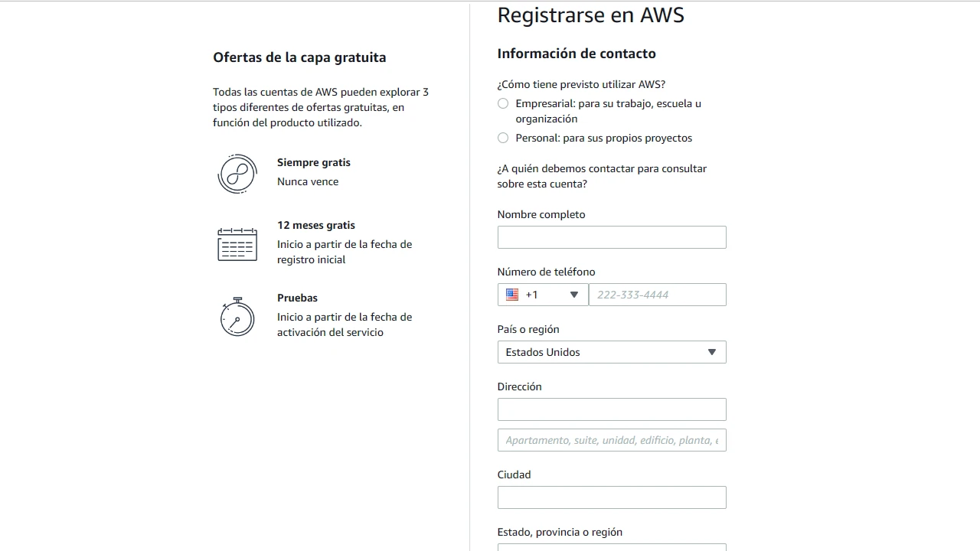Click the phone number field 222-333-4444
The image size is (980, 551).
[x=657, y=295]
